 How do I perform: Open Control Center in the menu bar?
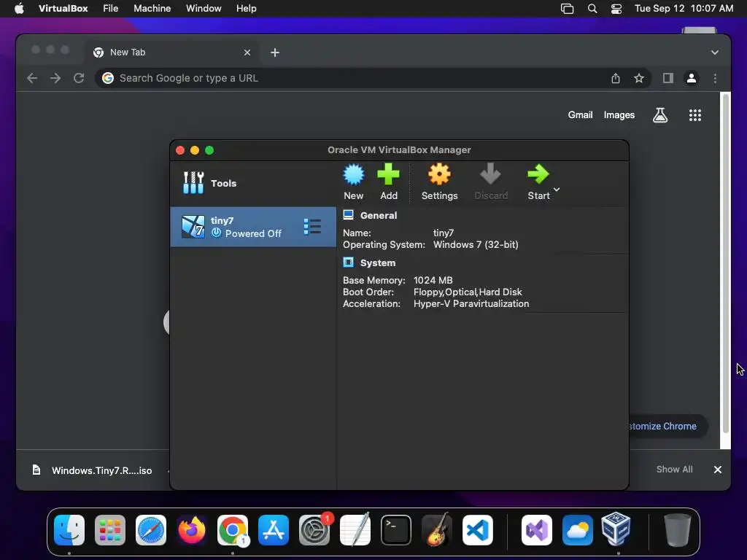click(616, 9)
